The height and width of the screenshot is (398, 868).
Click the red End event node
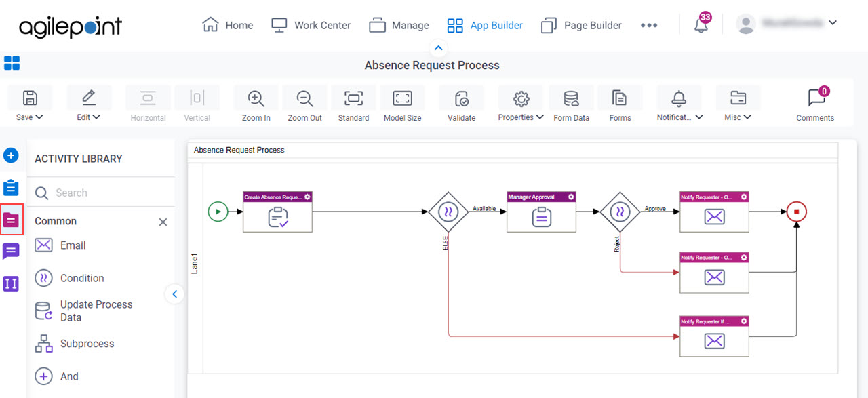797,212
